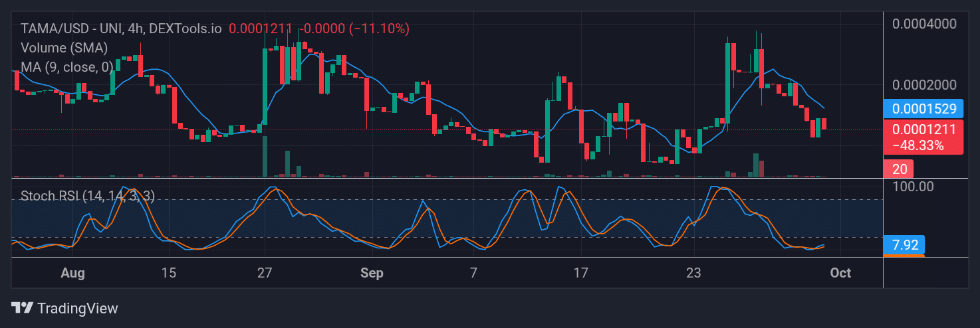Open the TradingView text link
This screenshot has height=328, width=980.
[78, 308]
